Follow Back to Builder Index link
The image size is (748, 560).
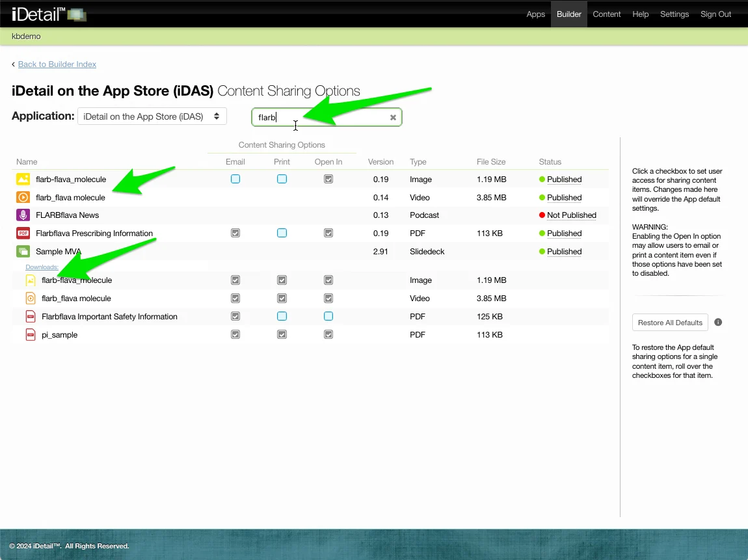(57, 64)
